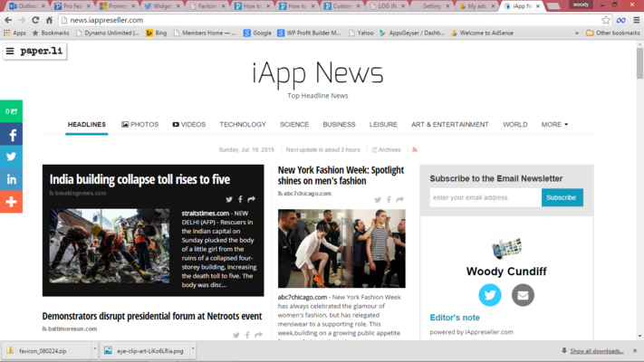The height and width of the screenshot is (362, 644).
Task: Switch to the LOG IN browser tab
Action: [x=387, y=6]
